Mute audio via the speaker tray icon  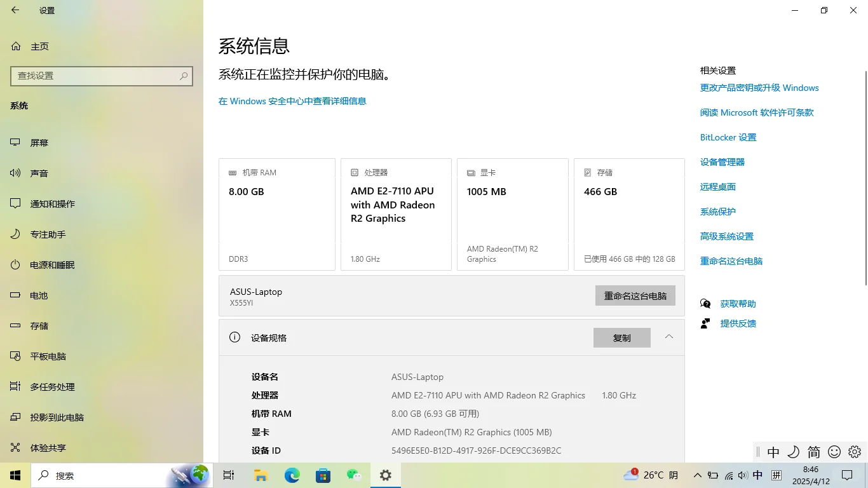[x=743, y=475]
